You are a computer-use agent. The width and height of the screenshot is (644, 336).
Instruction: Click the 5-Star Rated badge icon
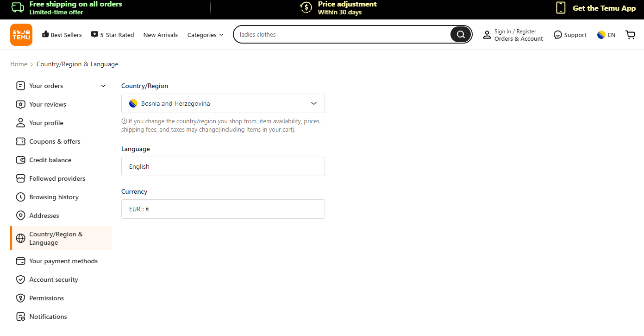pyautogui.click(x=95, y=34)
